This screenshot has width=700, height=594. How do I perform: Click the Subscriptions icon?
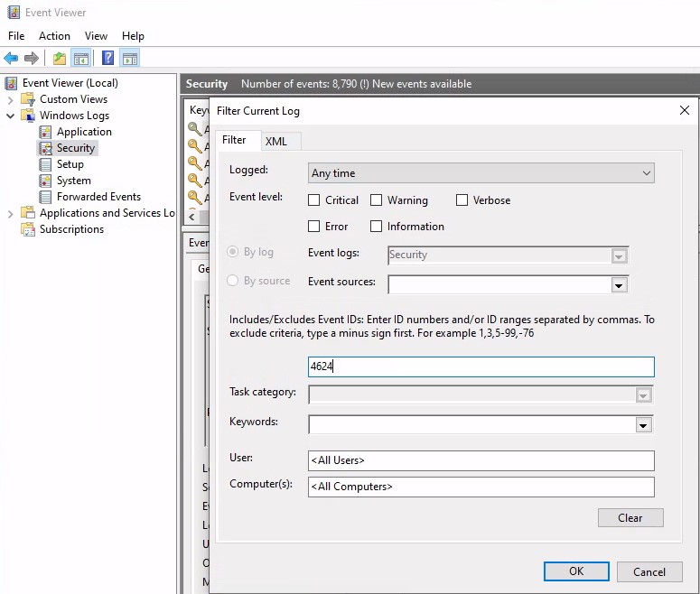pyautogui.click(x=28, y=229)
